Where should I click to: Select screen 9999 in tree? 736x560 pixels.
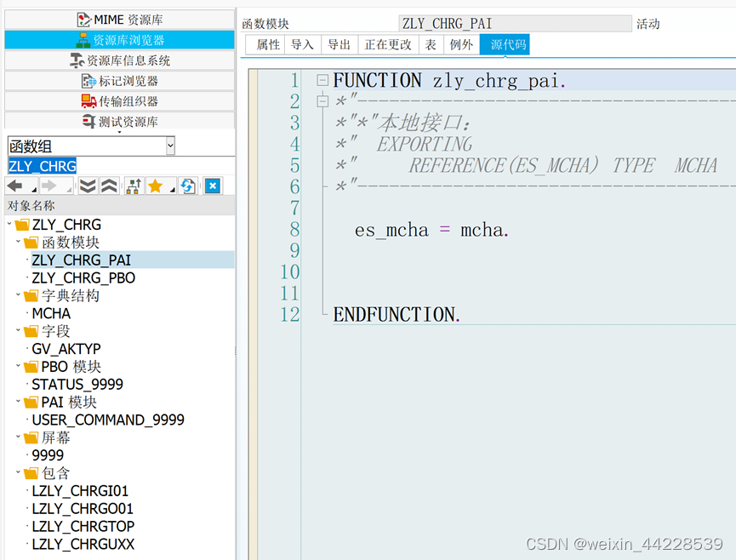[x=48, y=455]
